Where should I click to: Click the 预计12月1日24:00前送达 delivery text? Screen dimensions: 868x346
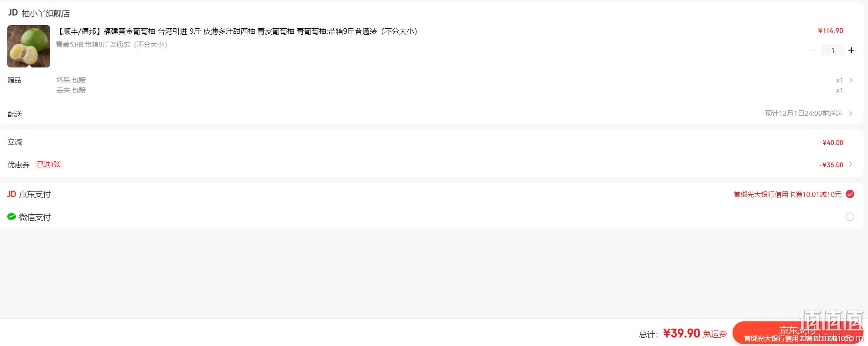pyautogui.click(x=804, y=114)
